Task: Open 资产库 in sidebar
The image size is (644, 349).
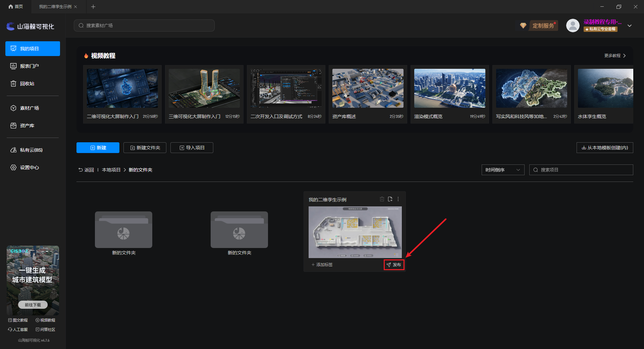Action: coord(33,126)
